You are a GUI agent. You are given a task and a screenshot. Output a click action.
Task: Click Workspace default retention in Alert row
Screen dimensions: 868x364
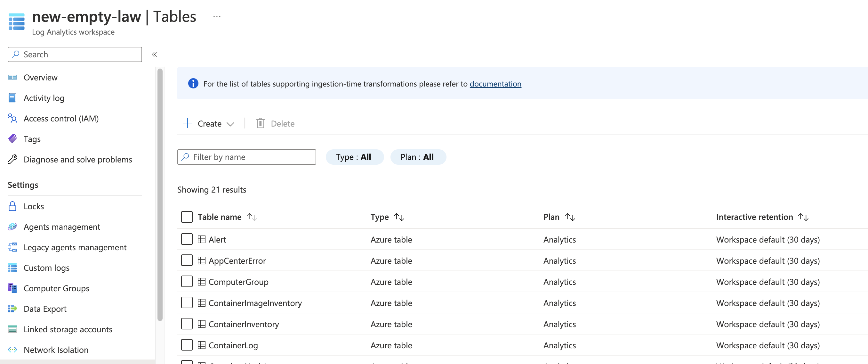click(x=768, y=240)
